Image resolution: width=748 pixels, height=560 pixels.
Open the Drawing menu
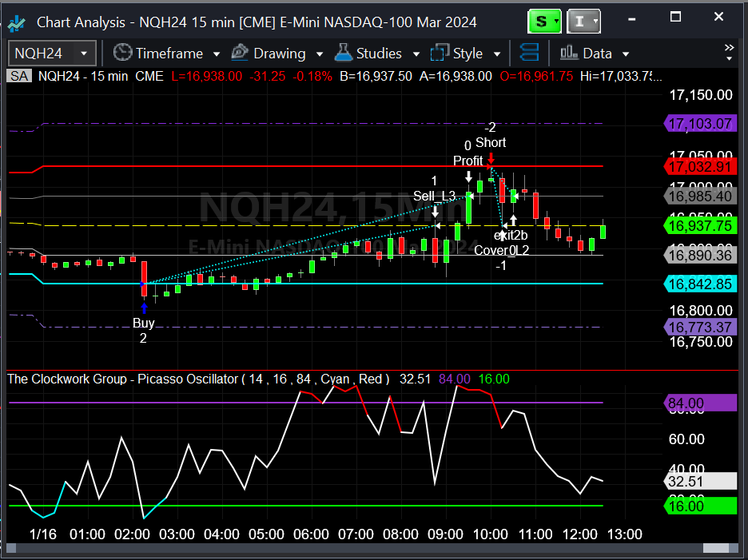point(280,53)
